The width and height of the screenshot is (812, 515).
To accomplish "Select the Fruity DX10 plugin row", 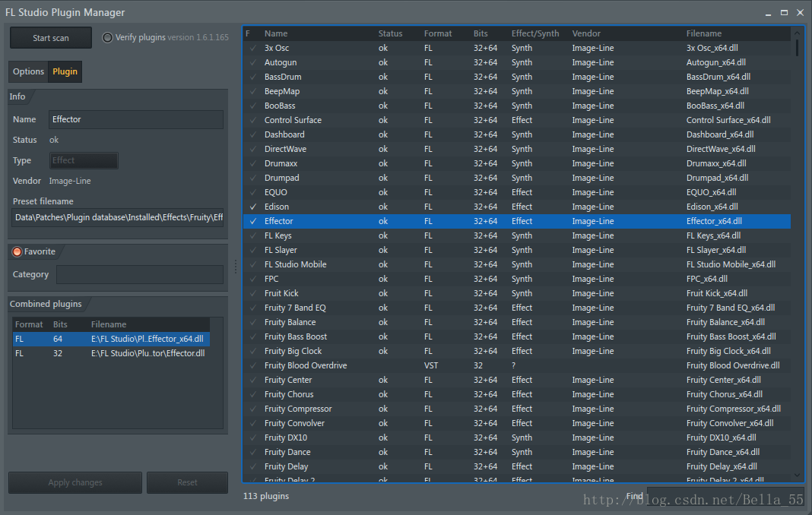I will pyautogui.click(x=517, y=438).
